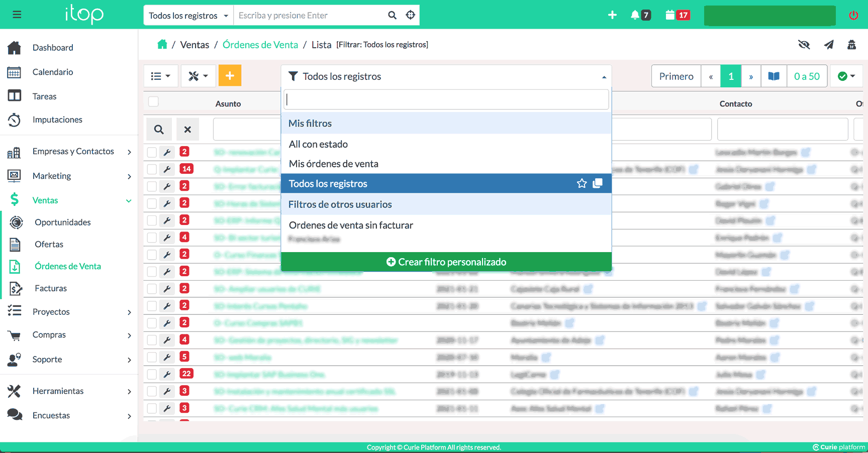Image resolution: width=868 pixels, height=453 pixels.
Task: Click the red power logout icon
Action: (853, 15)
